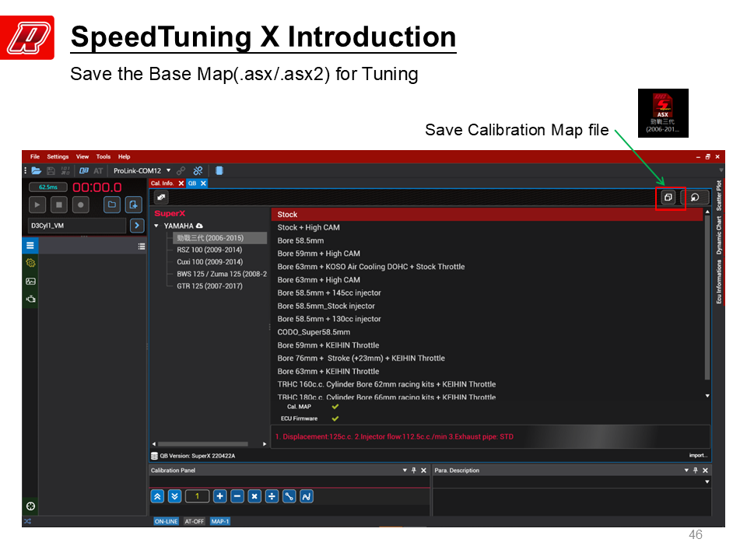Click the double down arrow calibration button
Image resolution: width=747 pixels, height=560 pixels.
coord(175,497)
